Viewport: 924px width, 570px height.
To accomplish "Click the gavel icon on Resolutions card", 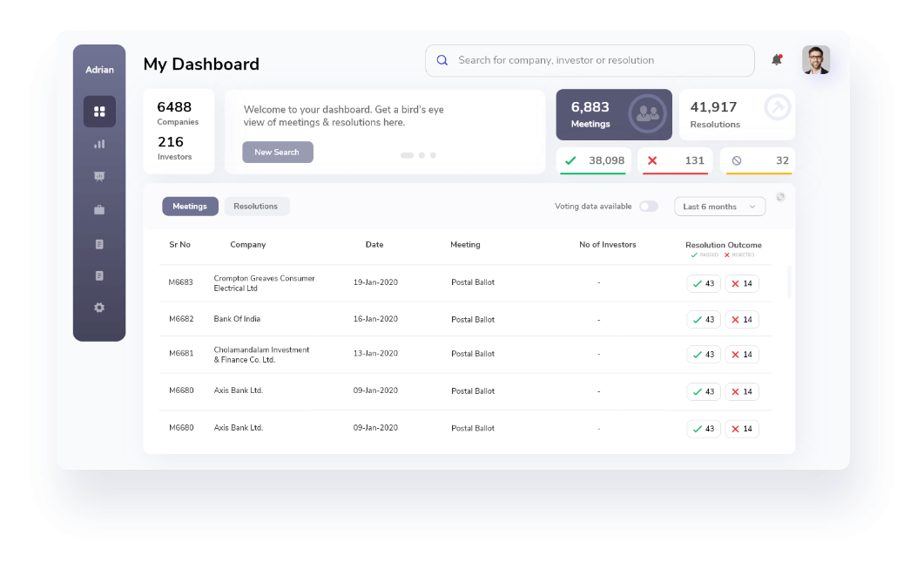I will tap(777, 107).
